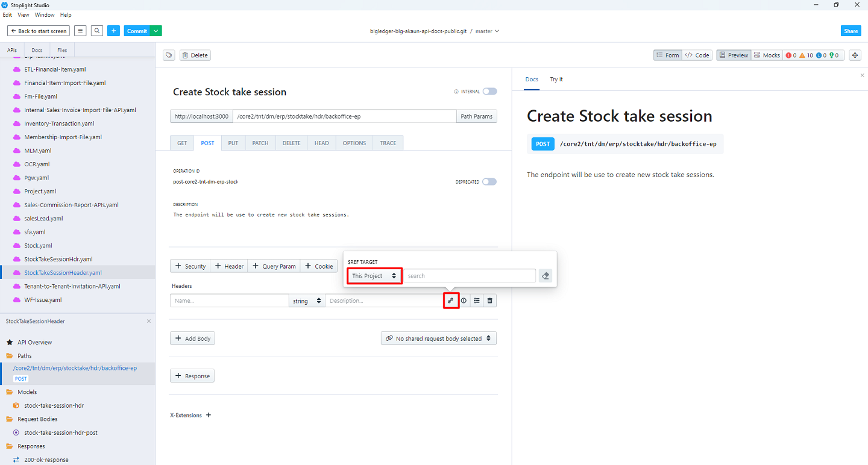Screen dimensions: 868x465
Task: Click the blue plus add button
Action: coord(114,31)
